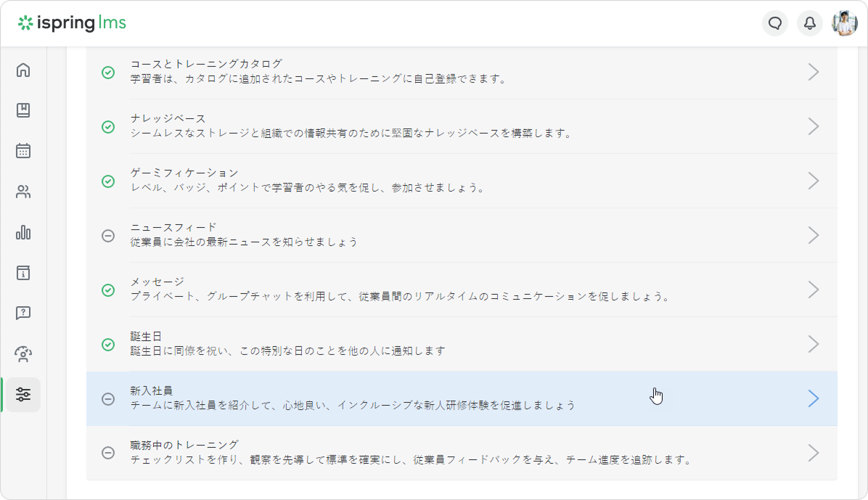Viewport: 868px width, 500px height.
Task: Expand the ゲーミフィケーション row chevron
Action: pos(813,181)
